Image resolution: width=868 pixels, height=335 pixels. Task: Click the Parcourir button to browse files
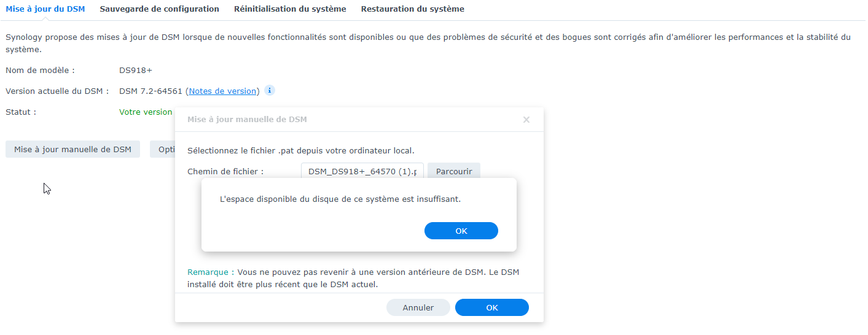[x=454, y=171]
